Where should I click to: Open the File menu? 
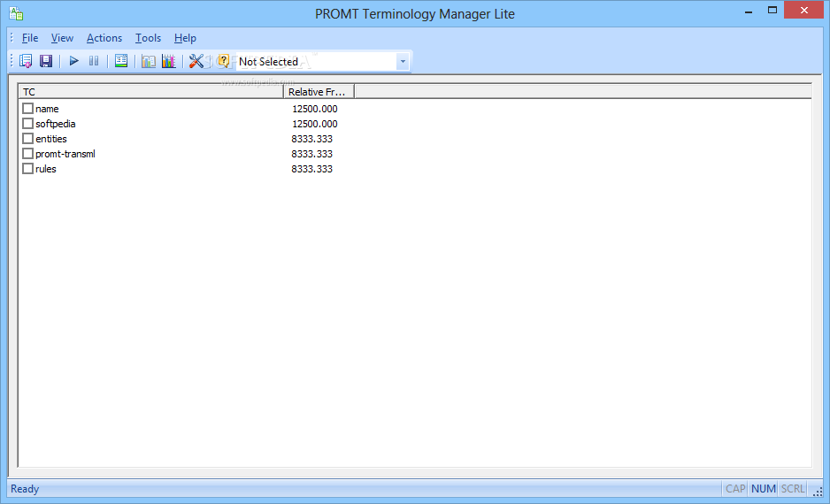[x=30, y=38]
